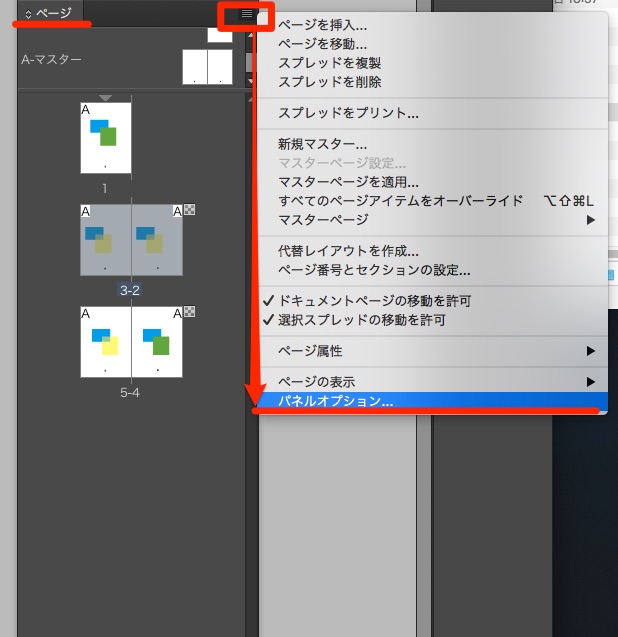Choose マスターページを適用... menu item
The height and width of the screenshot is (637, 618).
point(433,182)
